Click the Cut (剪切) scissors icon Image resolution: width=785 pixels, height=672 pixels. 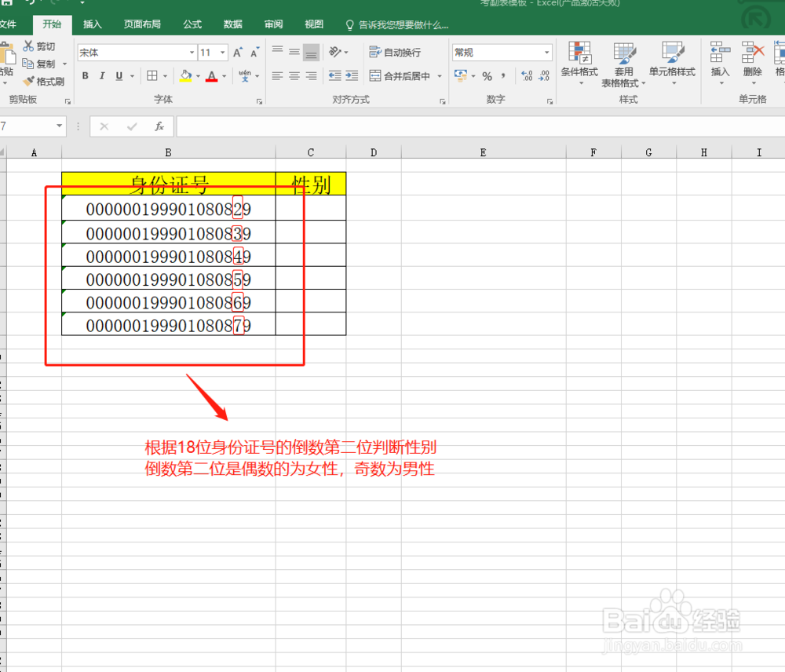pyautogui.click(x=28, y=46)
